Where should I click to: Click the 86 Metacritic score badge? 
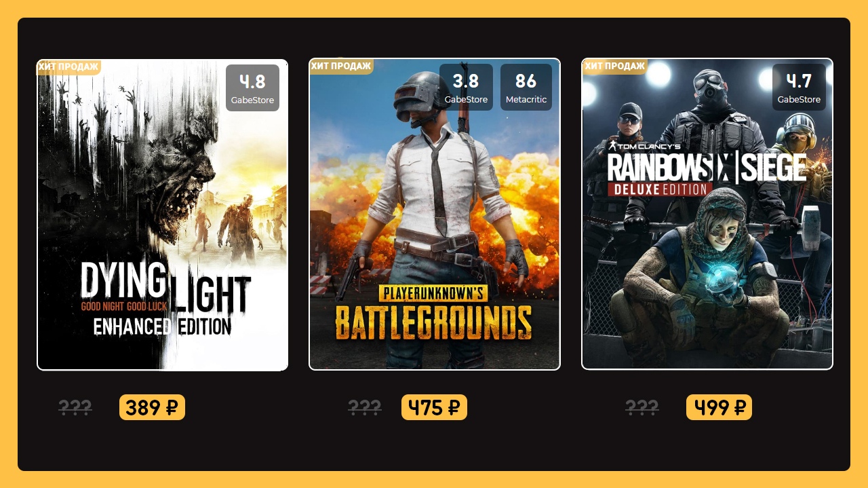click(526, 87)
